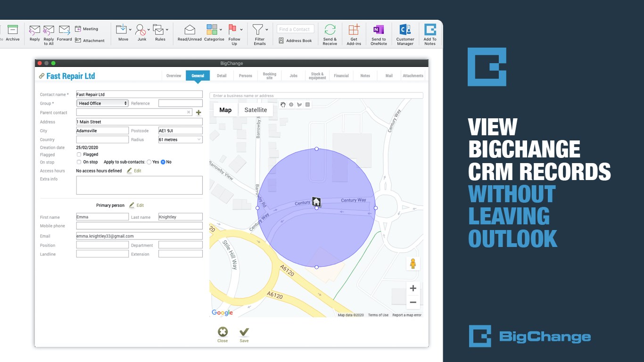Viewport: 644px width, 362px height.
Task: Click the Street View pegman icon
Action: tap(413, 263)
